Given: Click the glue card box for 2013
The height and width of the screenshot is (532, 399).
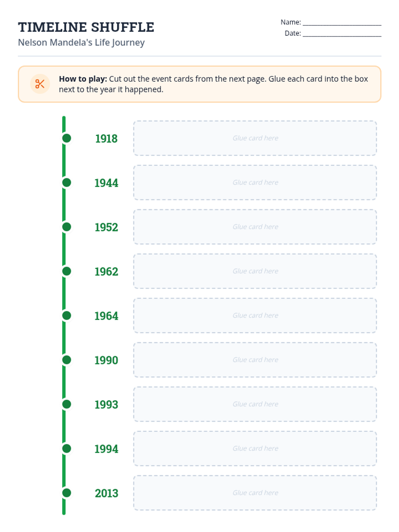Looking at the screenshot, I should click(255, 493).
